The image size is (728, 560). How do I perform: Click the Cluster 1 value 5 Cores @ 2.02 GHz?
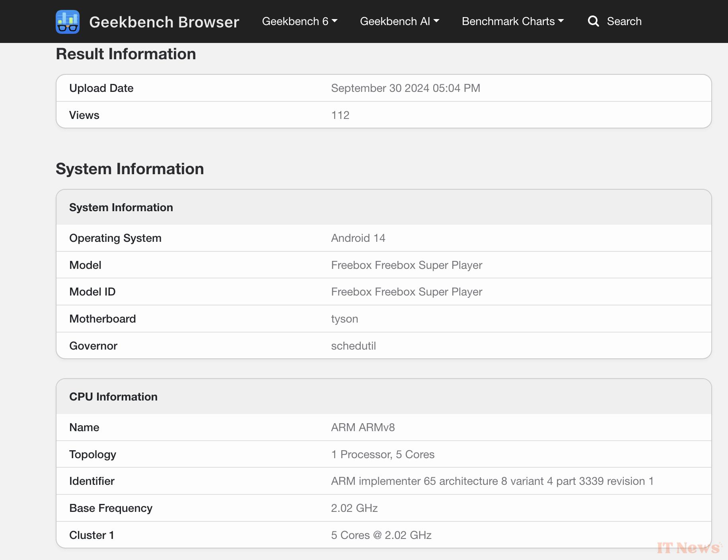(381, 535)
